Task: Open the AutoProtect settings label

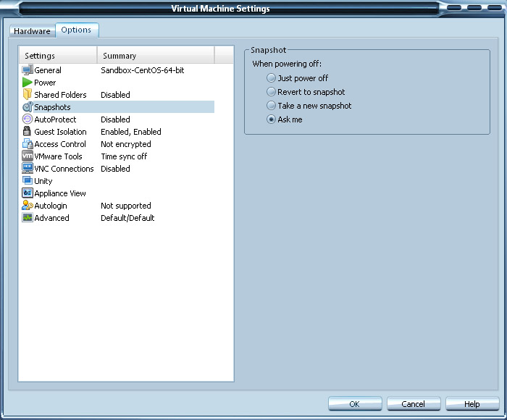Action: [x=55, y=119]
